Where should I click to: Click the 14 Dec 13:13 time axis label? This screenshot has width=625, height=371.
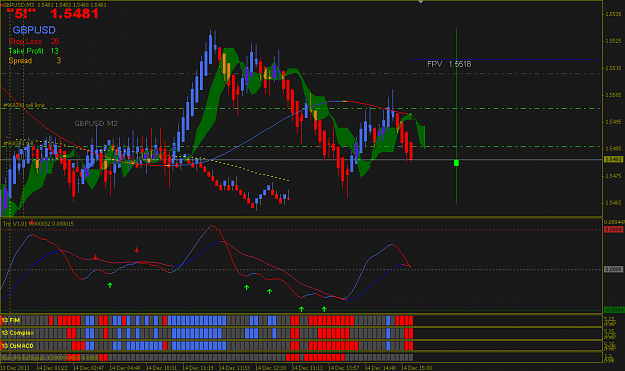tap(307, 368)
